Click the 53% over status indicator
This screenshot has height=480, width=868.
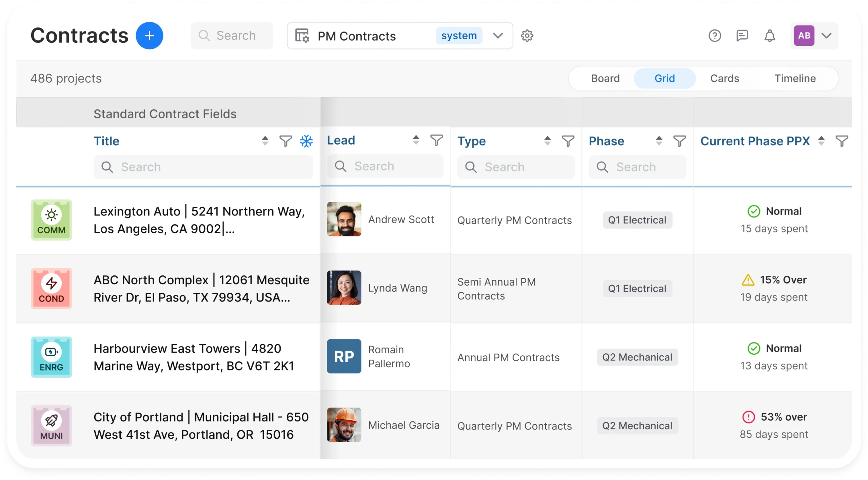pyautogui.click(x=774, y=417)
